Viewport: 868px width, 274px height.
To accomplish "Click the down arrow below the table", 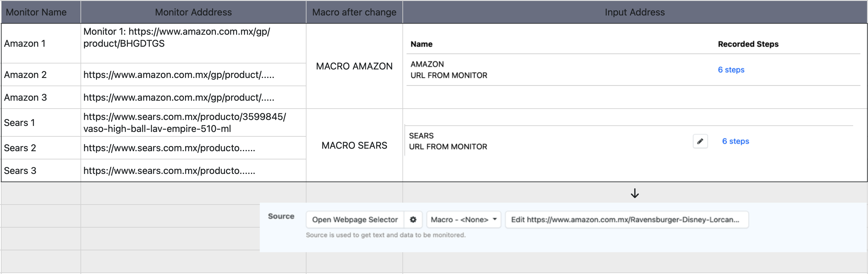I will pos(635,193).
